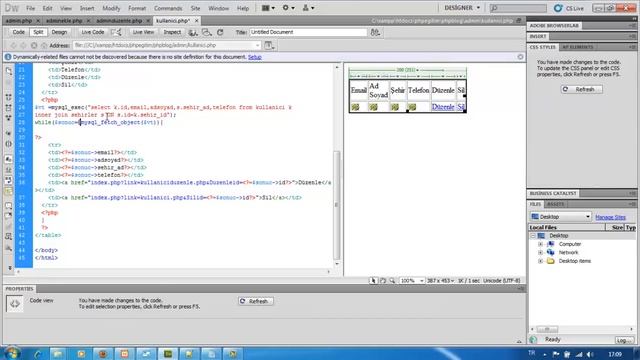The image size is (640, 360).
Task: Click Refresh button in CSS Styles panel
Action: [x=581, y=89]
